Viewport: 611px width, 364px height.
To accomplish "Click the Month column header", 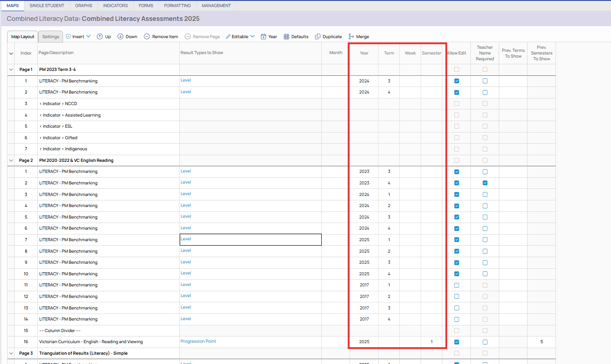I will [336, 53].
